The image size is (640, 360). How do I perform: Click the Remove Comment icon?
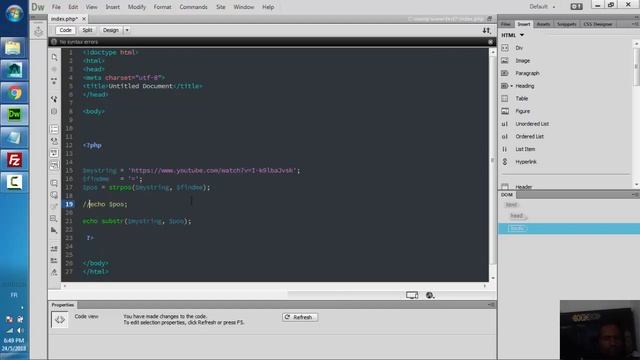pos(54,195)
